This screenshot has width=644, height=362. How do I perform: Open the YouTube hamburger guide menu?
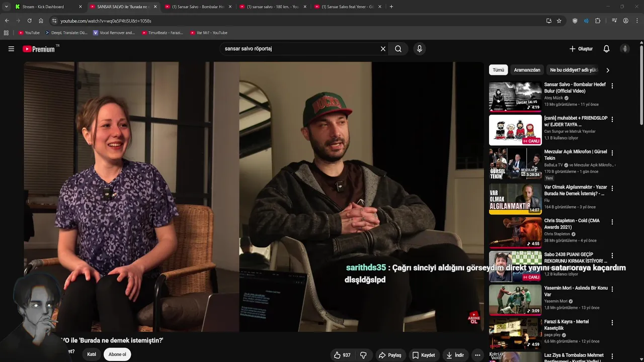click(11, 49)
